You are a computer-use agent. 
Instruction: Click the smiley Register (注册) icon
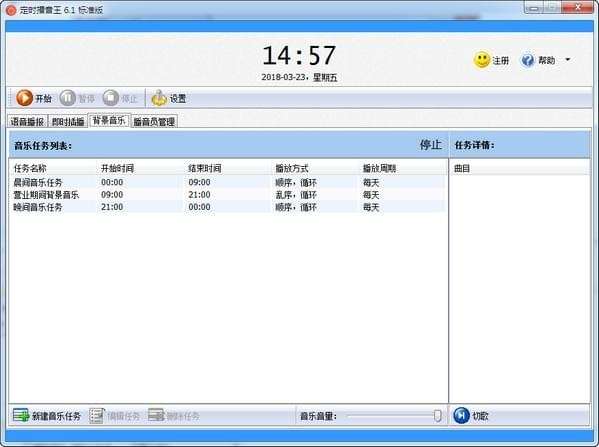(x=482, y=60)
